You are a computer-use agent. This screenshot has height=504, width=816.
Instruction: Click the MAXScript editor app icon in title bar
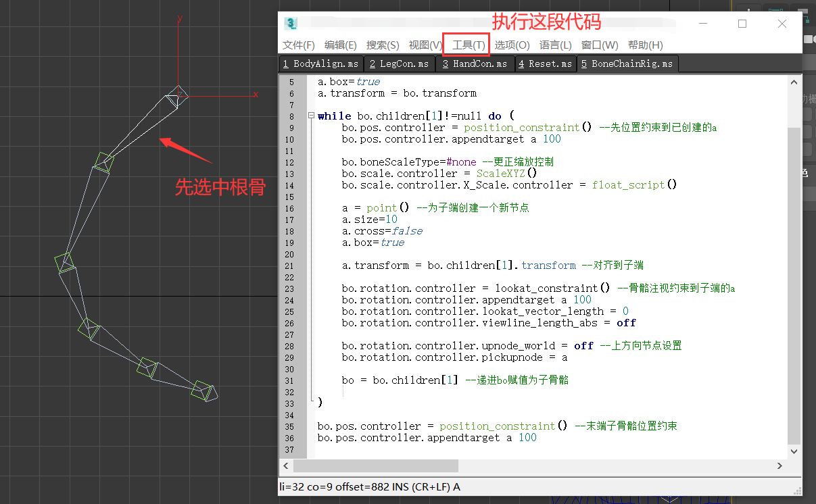(x=291, y=23)
